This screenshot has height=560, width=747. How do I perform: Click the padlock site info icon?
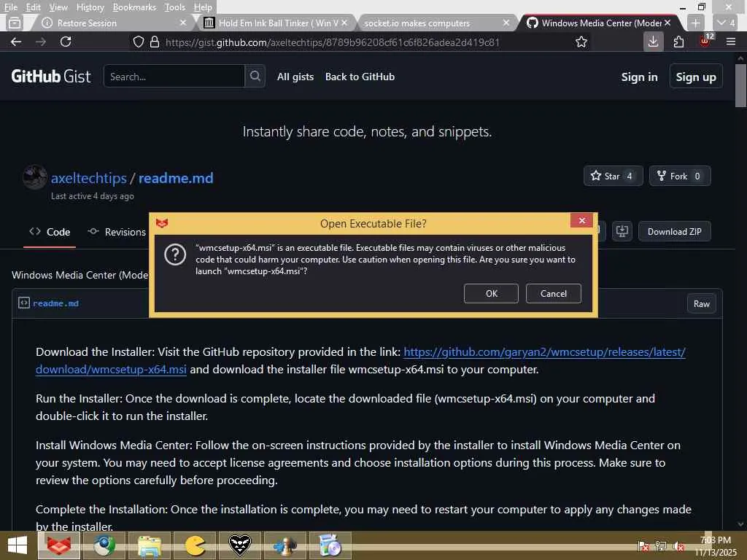coord(155,42)
